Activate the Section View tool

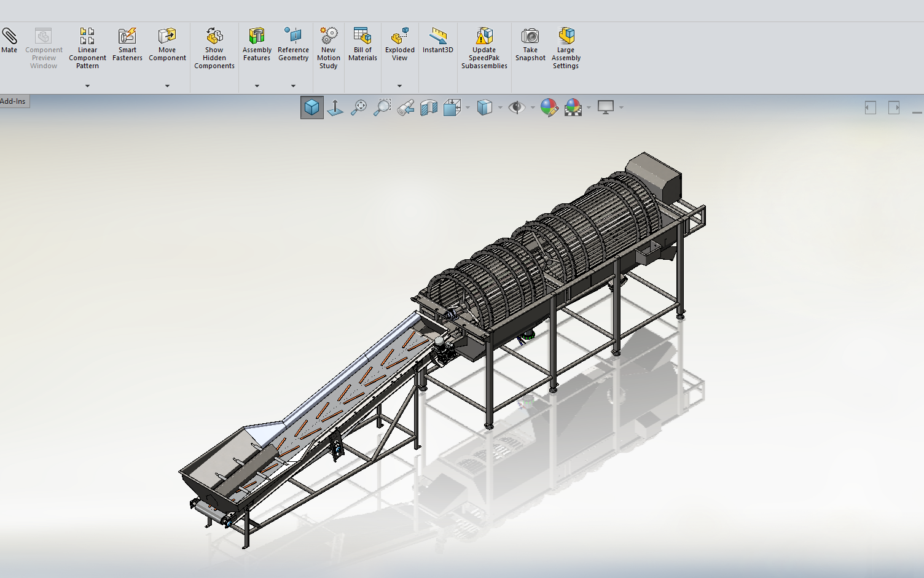[429, 108]
